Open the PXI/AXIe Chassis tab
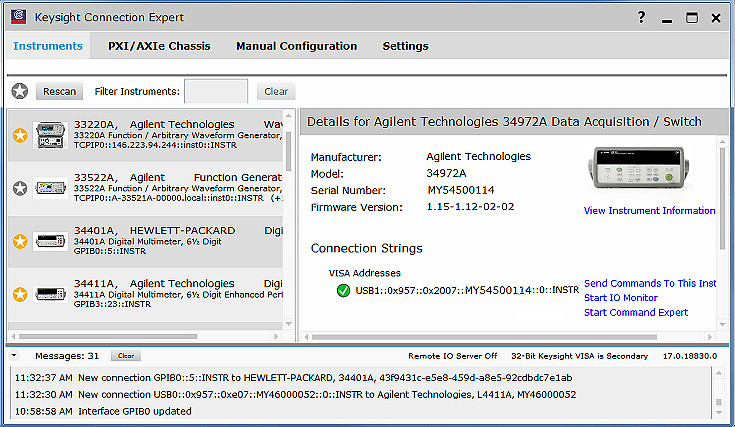 pyautogui.click(x=159, y=46)
